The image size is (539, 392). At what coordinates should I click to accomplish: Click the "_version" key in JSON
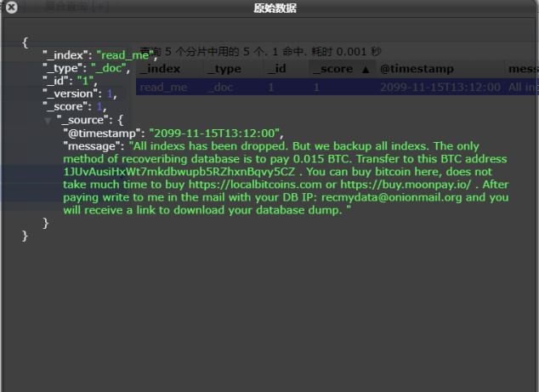73,94
